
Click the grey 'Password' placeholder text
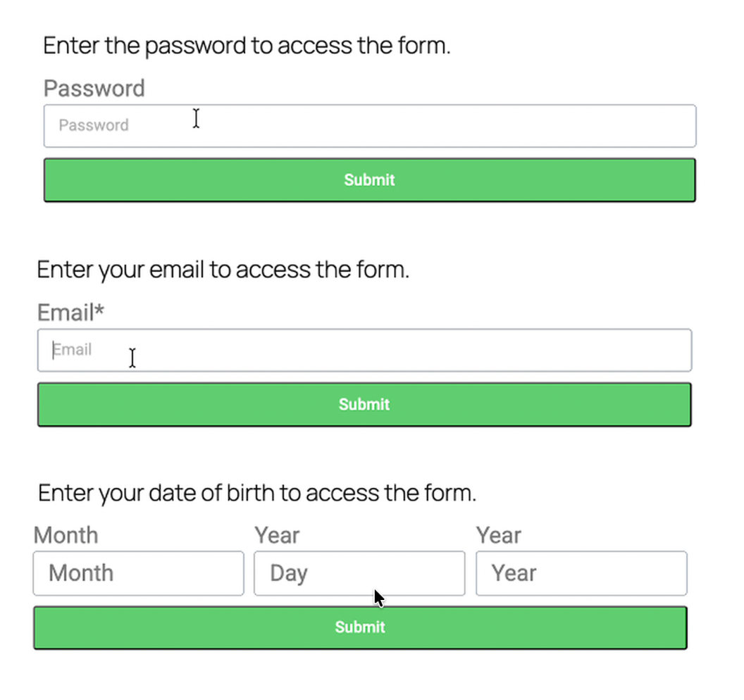tap(94, 125)
